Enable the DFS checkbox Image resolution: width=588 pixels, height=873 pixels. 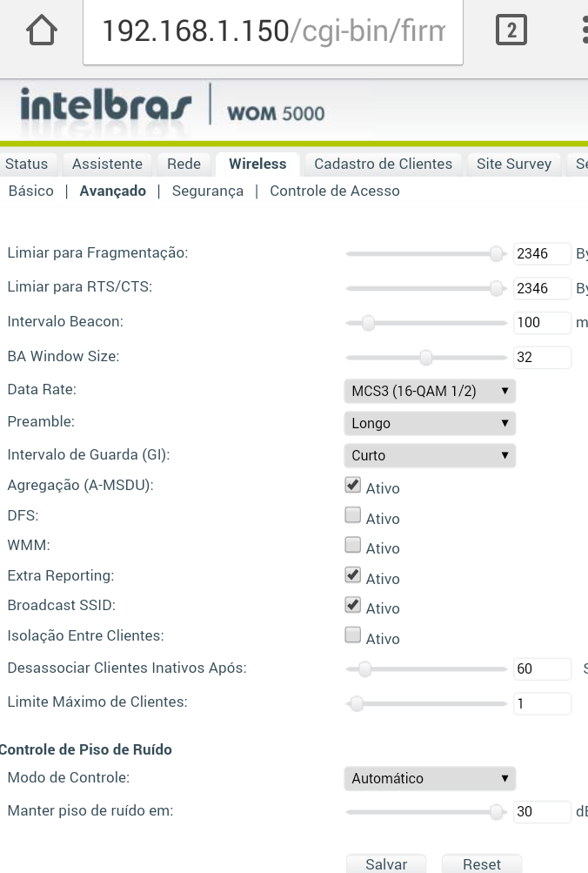[x=352, y=515]
